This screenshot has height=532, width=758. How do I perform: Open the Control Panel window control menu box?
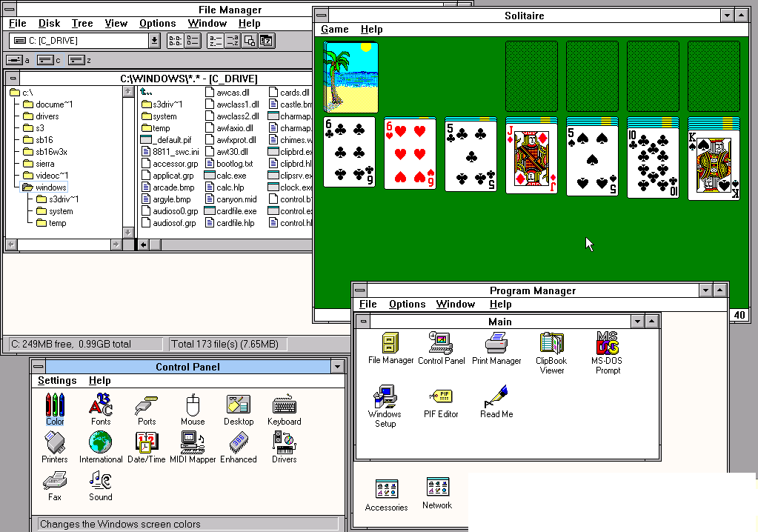pyautogui.click(x=39, y=366)
